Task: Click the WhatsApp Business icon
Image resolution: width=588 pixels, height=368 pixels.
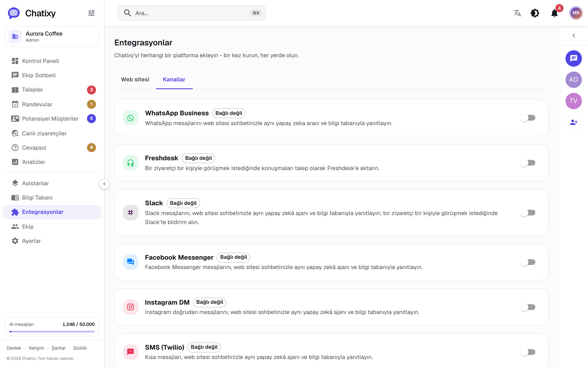Action: 130,118
